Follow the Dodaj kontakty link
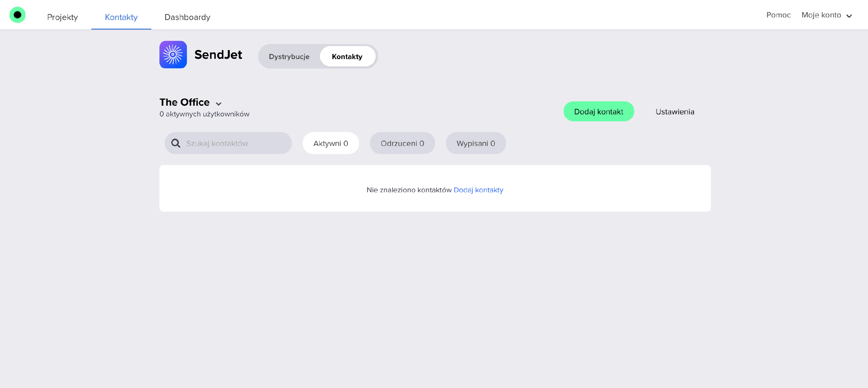The height and width of the screenshot is (388, 868). [x=478, y=190]
